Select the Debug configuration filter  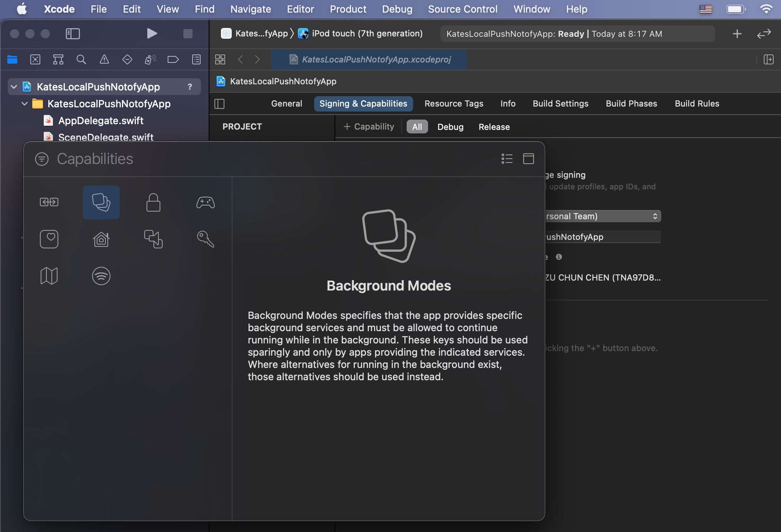pyautogui.click(x=450, y=127)
